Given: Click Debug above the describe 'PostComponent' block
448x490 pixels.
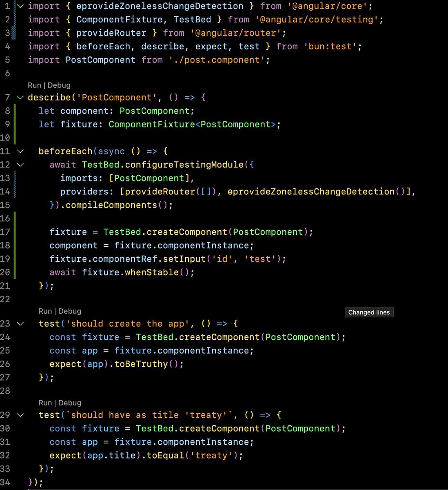Looking at the screenshot, I should [x=59, y=85].
